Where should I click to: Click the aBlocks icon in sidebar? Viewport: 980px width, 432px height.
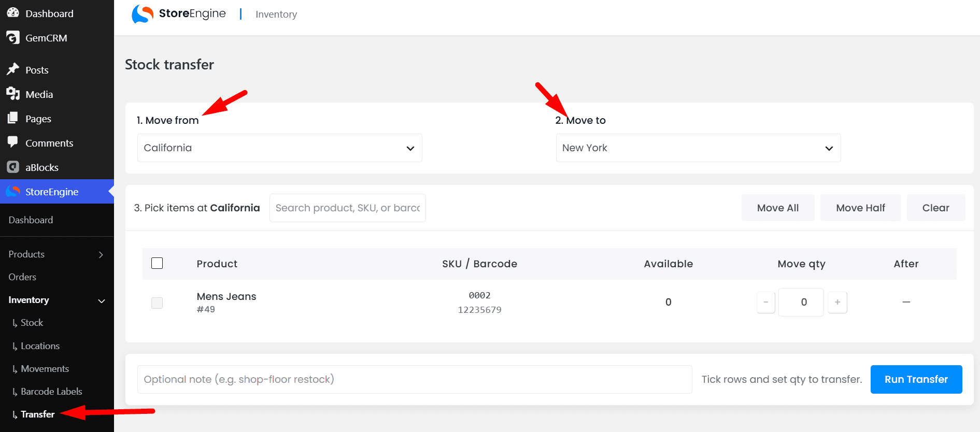tap(13, 167)
